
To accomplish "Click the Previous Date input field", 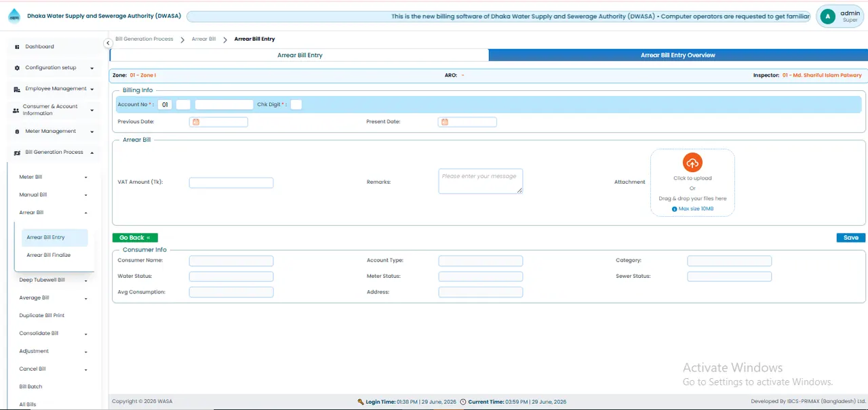I will (218, 122).
